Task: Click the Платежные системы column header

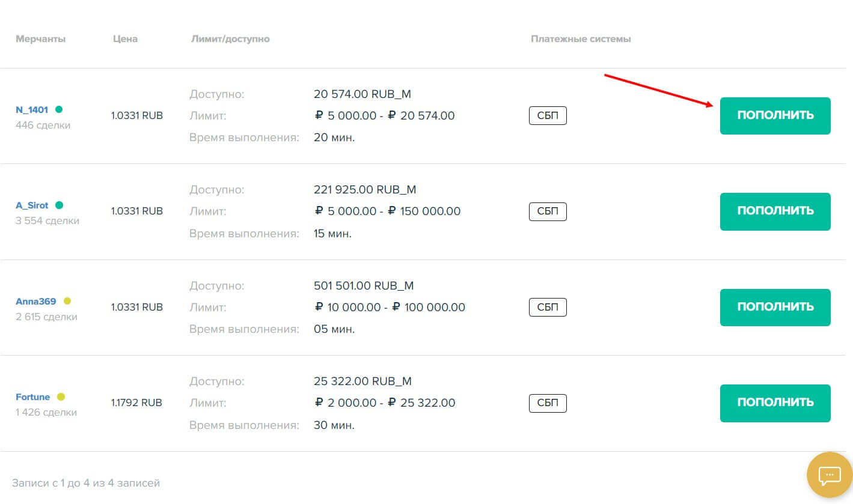Action: click(x=581, y=39)
